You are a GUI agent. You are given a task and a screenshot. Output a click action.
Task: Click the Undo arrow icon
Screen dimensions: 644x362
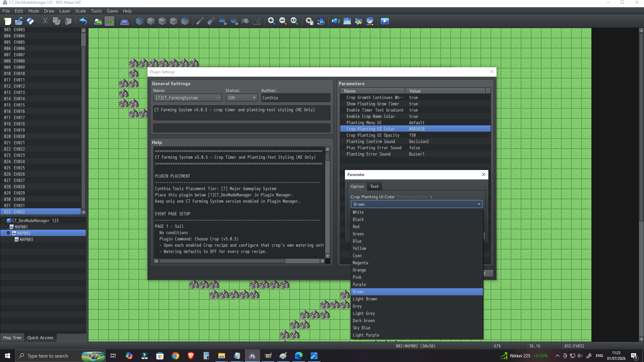(83, 21)
